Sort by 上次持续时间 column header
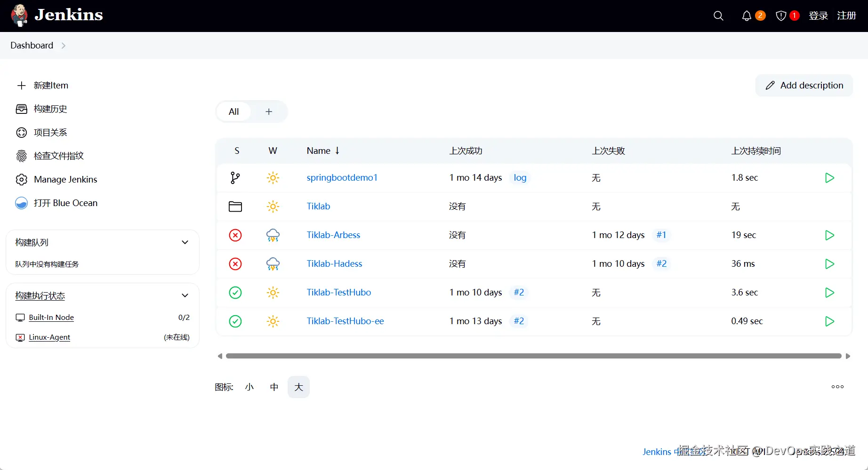Viewport: 868px width, 470px height. click(x=756, y=151)
